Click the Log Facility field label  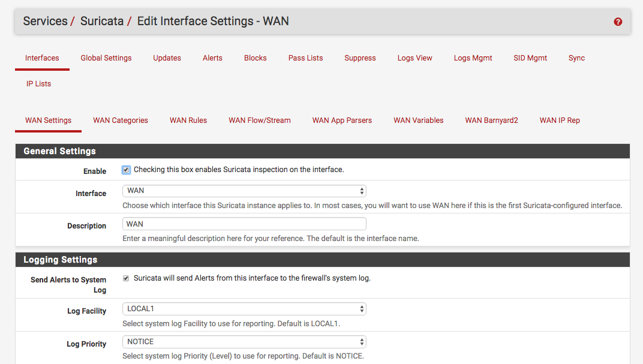point(86,311)
